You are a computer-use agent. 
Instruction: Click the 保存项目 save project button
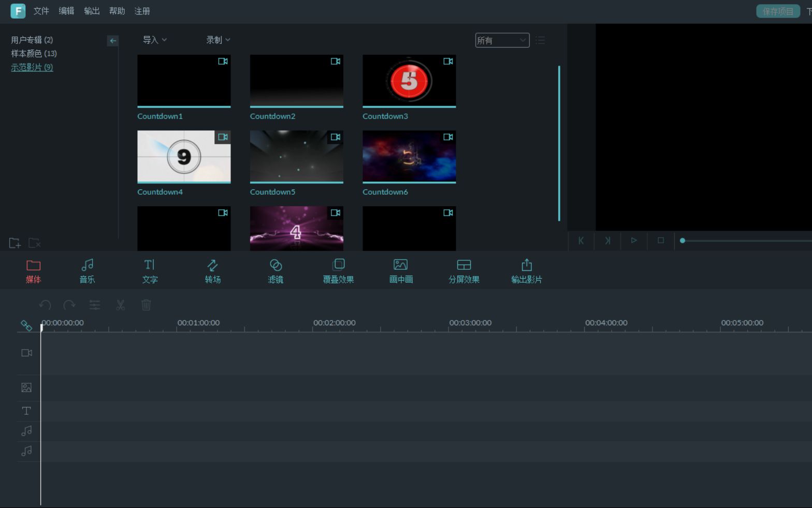778,11
